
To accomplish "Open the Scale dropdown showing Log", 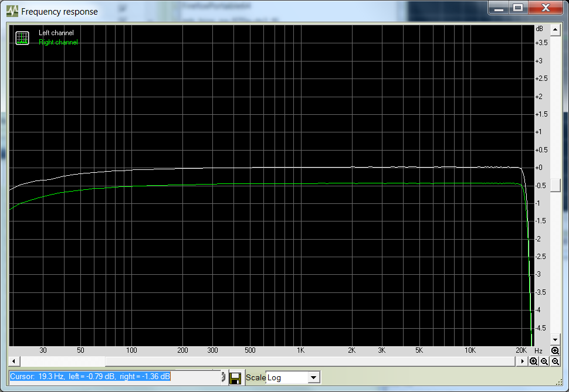I will coord(314,378).
